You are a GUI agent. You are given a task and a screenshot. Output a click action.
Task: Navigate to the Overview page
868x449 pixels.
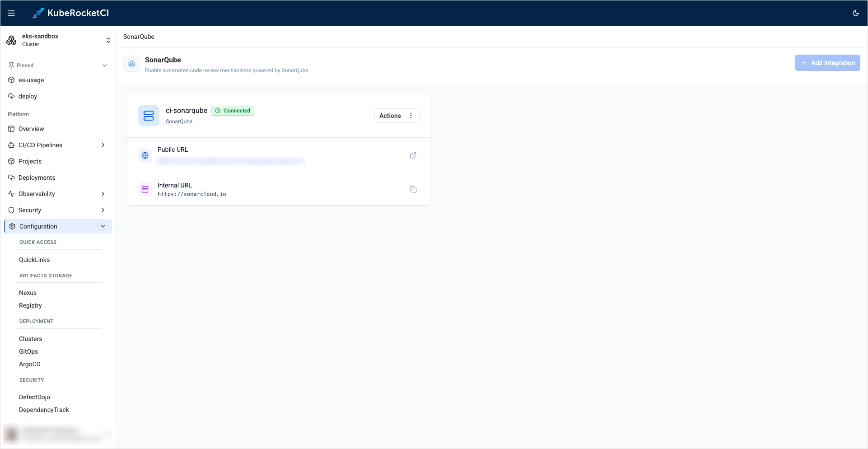[x=31, y=129]
